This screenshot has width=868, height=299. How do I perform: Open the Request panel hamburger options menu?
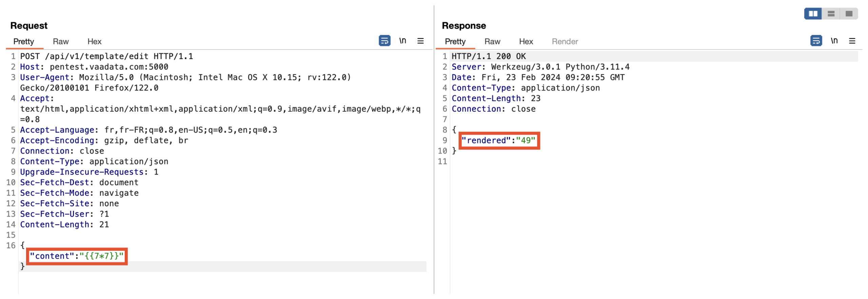point(420,41)
